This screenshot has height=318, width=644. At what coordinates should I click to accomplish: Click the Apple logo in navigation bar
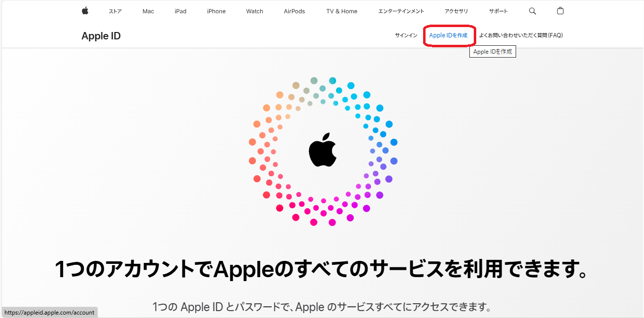tap(85, 11)
